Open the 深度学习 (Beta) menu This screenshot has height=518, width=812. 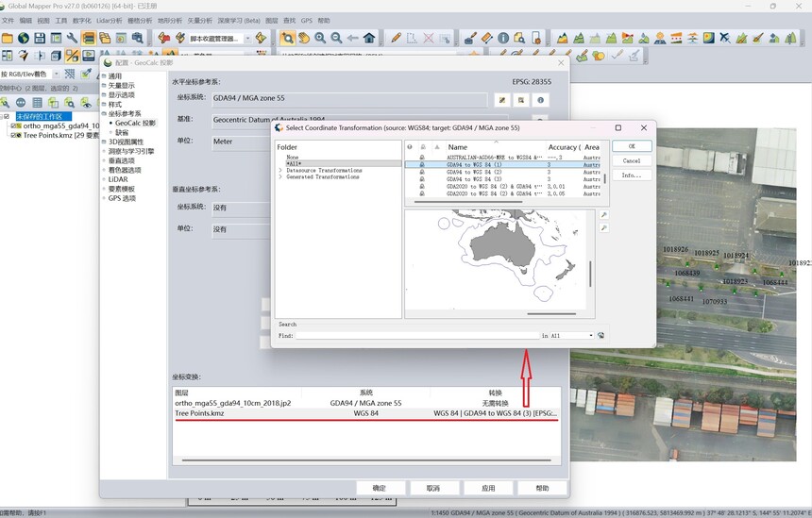[239, 21]
